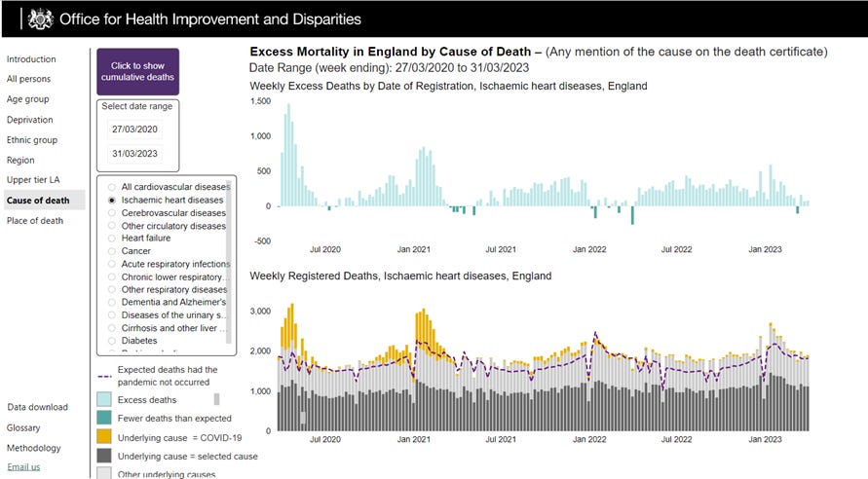Pick Chronic lower respiratory option
The width and height of the screenshot is (868, 479).
(112, 277)
